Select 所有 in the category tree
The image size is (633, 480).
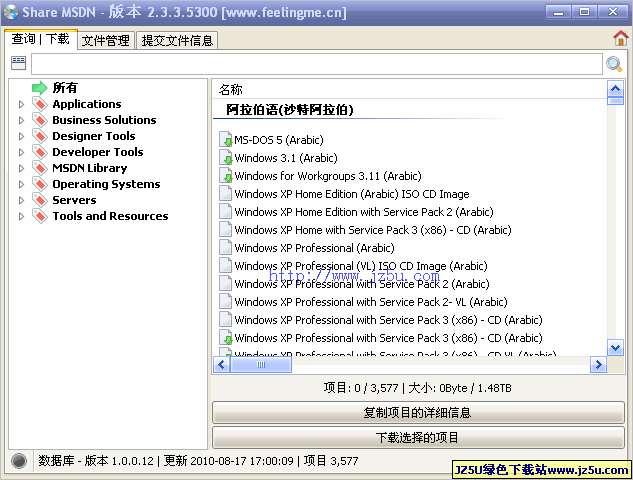(65, 88)
